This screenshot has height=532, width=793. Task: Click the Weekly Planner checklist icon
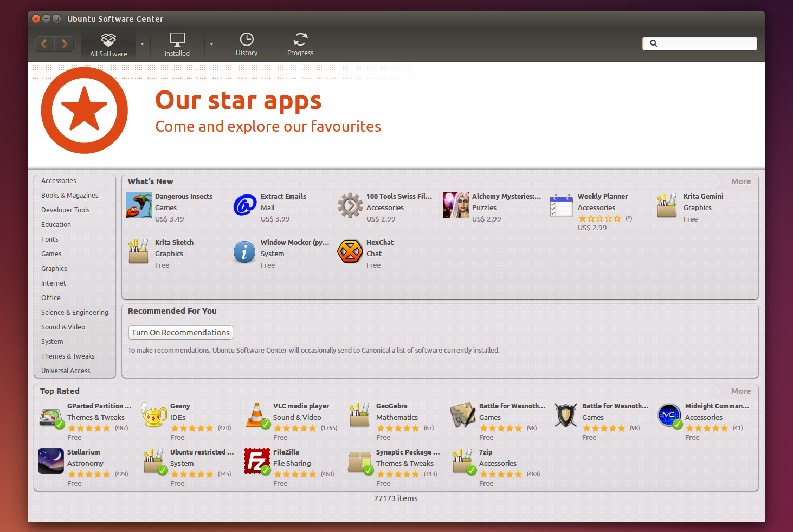coord(561,205)
